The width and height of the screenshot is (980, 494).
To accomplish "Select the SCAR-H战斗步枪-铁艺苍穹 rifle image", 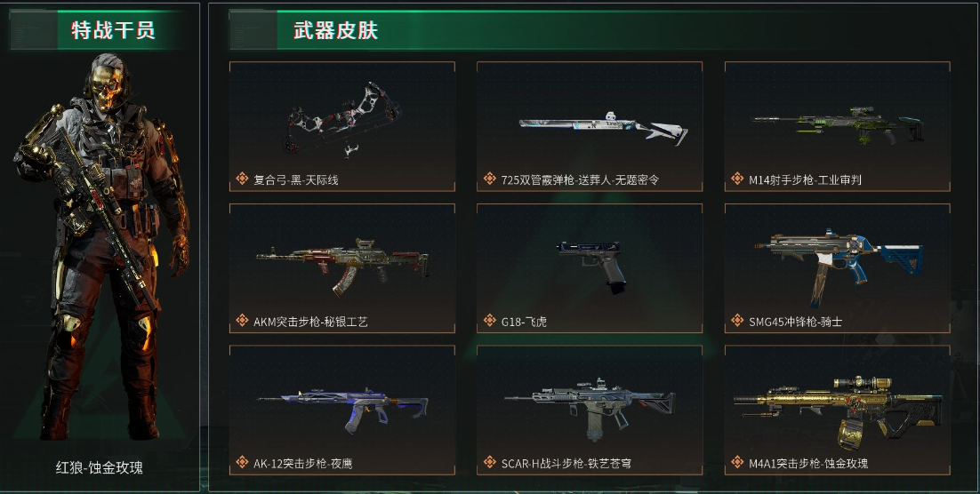I will 590,408.
